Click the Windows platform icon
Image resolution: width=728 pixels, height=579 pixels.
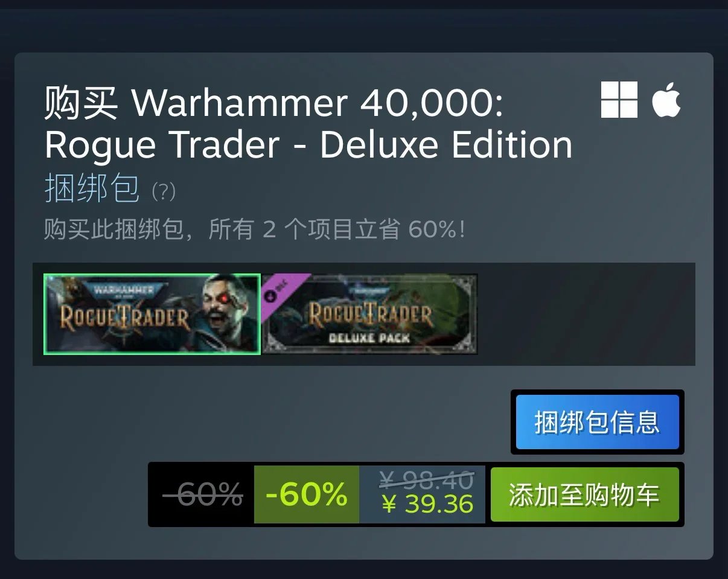[x=619, y=100]
